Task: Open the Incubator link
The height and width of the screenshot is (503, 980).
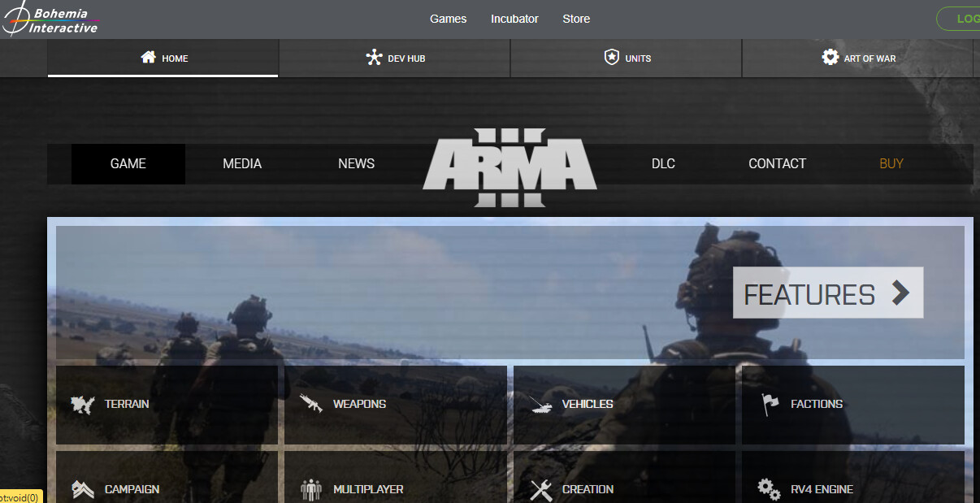Action: (x=514, y=19)
